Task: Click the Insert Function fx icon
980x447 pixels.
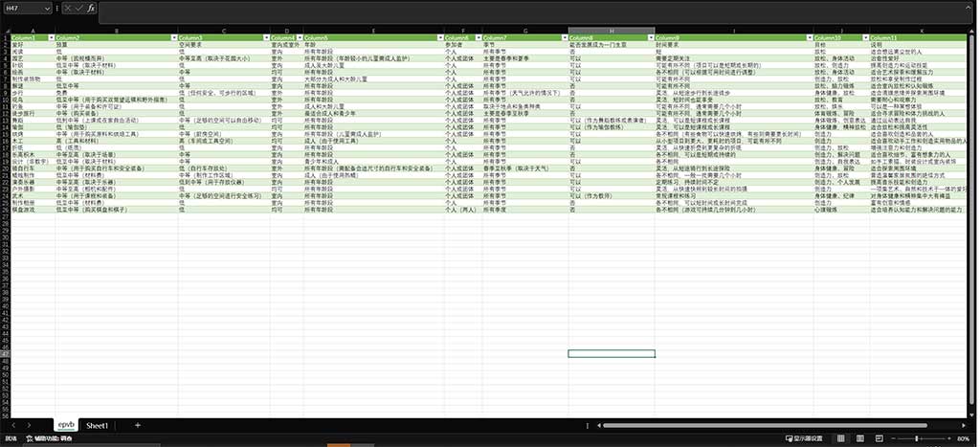Action: click(x=91, y=8)
